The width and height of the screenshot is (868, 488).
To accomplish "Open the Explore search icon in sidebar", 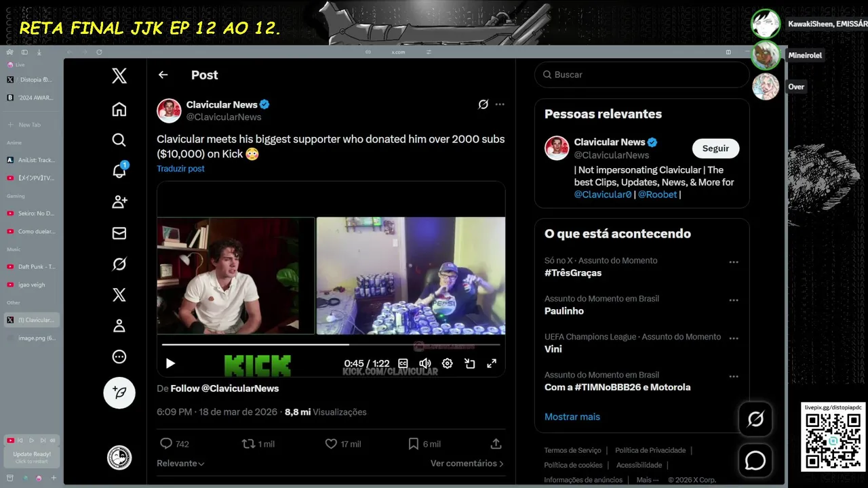I will tap(119, 140).
